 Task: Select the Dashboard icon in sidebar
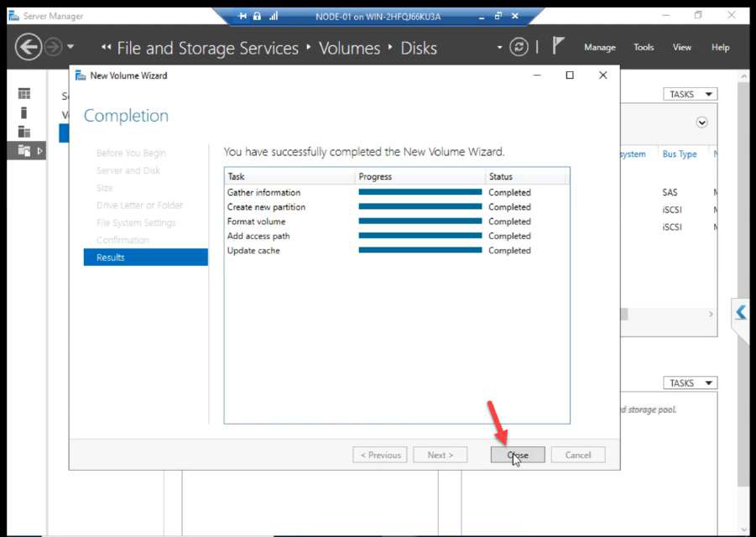coord(24,93)
